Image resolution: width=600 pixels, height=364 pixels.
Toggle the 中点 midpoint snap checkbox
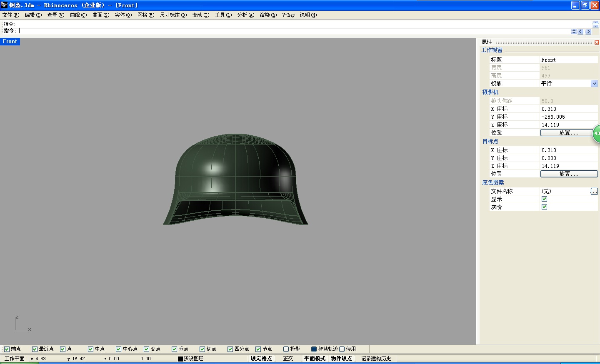click(x=90, y=349)
